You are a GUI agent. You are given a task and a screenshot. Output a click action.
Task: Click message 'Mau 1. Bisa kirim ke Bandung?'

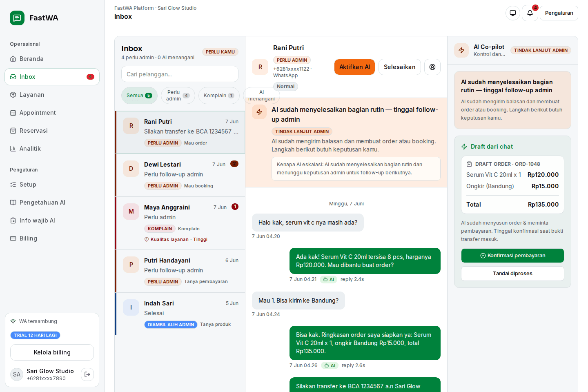click(298, 301)
